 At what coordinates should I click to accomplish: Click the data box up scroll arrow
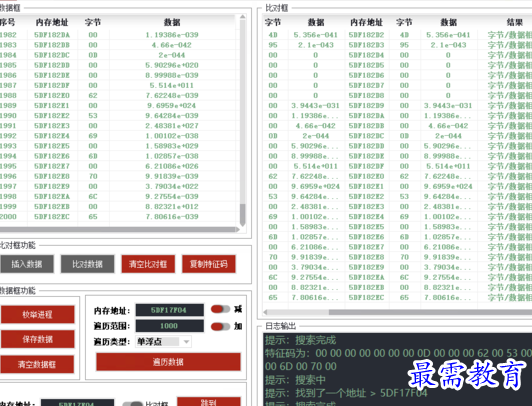[x=242, y=17]
